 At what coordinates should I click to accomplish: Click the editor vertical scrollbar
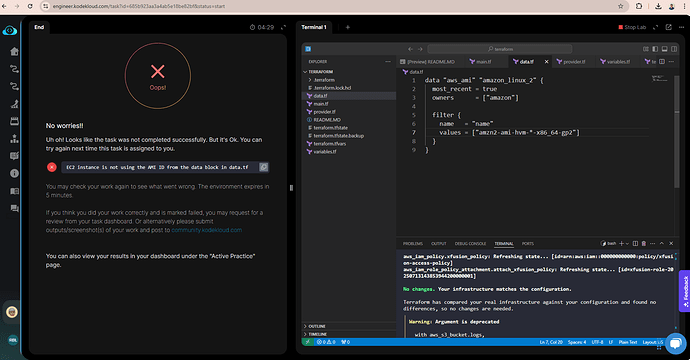click(677, 132)
